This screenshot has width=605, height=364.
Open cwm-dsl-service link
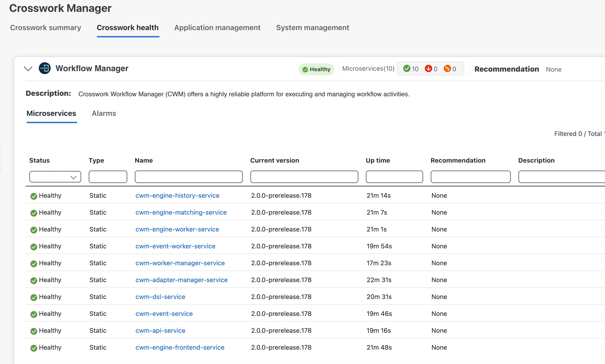160,297
